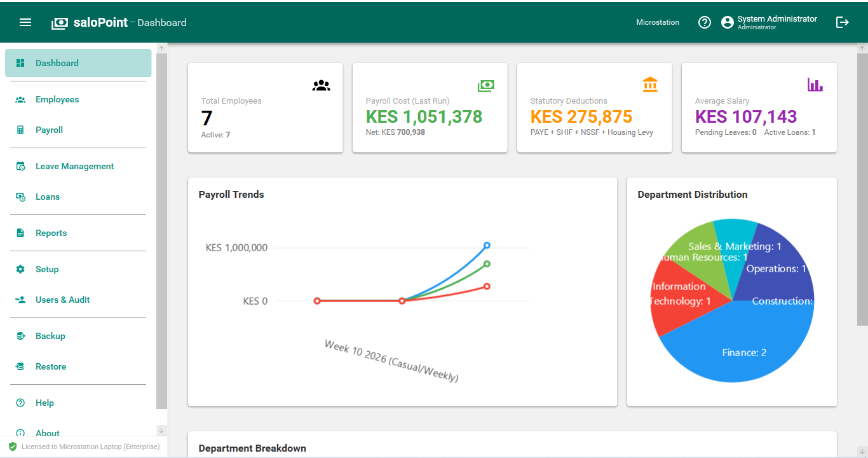Click the Backup icon in sidebar
868x458 pixels.
coord(21,336)
